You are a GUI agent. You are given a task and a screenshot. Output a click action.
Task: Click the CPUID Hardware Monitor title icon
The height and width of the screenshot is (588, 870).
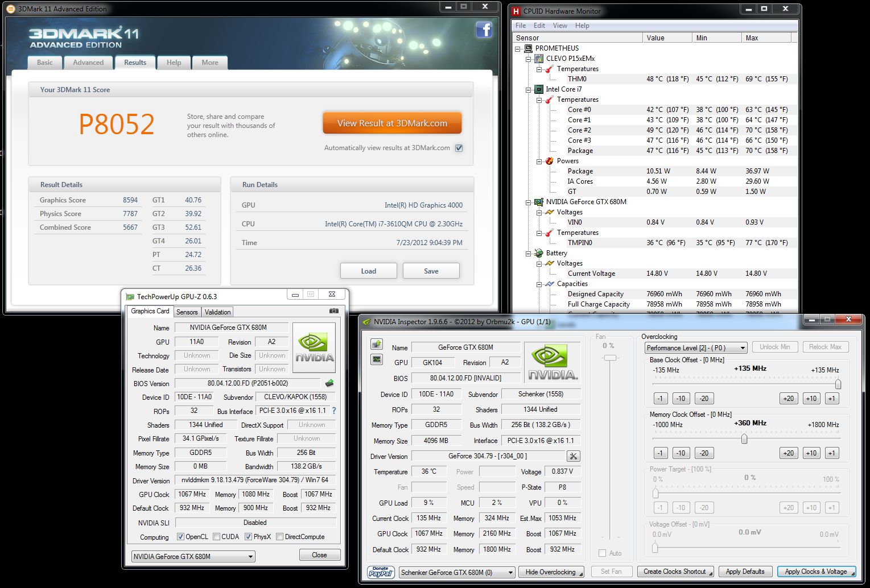(x=516, y=11)
